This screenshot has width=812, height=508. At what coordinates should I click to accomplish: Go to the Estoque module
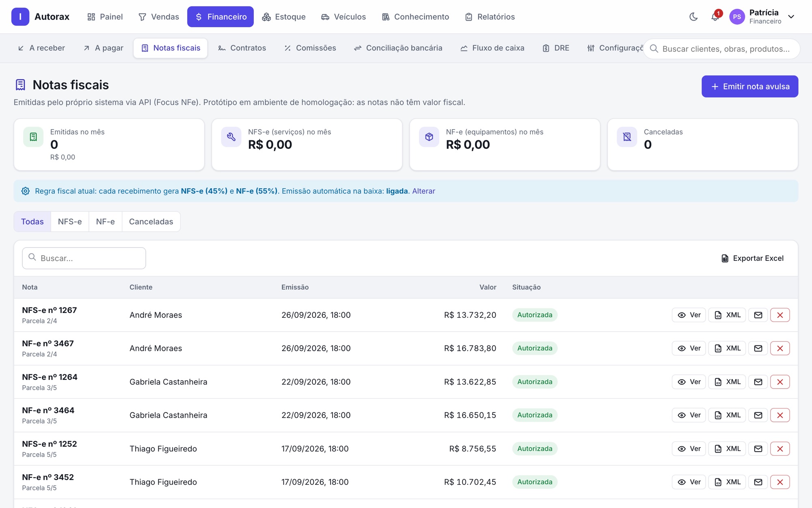click(284, 17)
